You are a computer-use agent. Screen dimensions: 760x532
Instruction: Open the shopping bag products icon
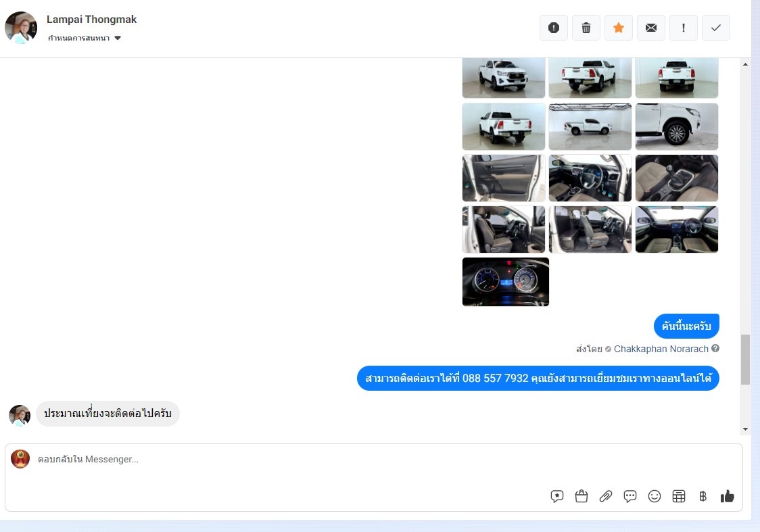581,496
